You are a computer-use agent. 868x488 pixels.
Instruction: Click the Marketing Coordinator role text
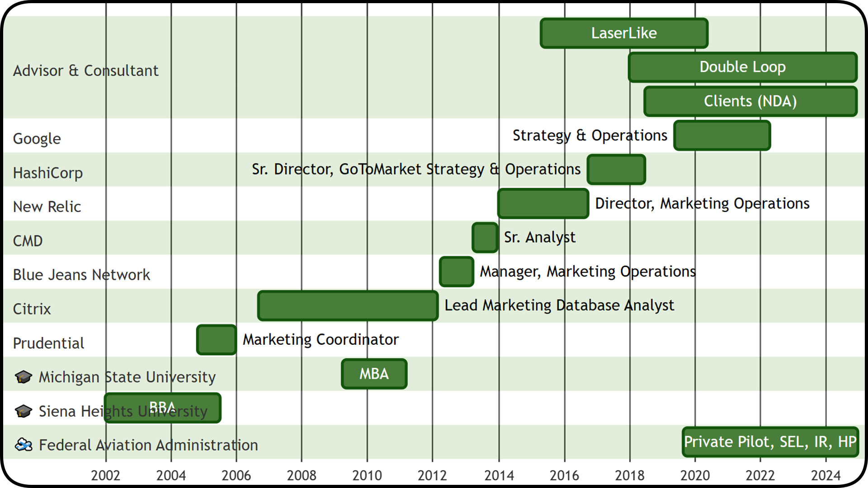click(x=321, y=340)
